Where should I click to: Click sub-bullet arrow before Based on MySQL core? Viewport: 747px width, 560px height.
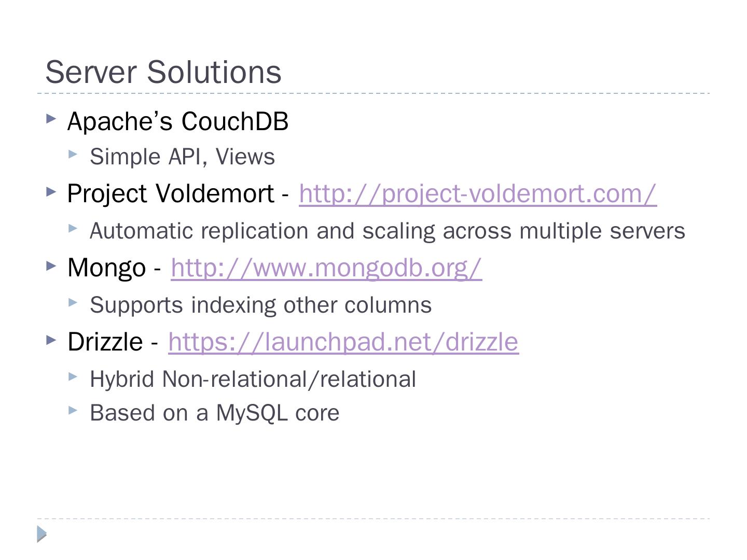[73, 410]
